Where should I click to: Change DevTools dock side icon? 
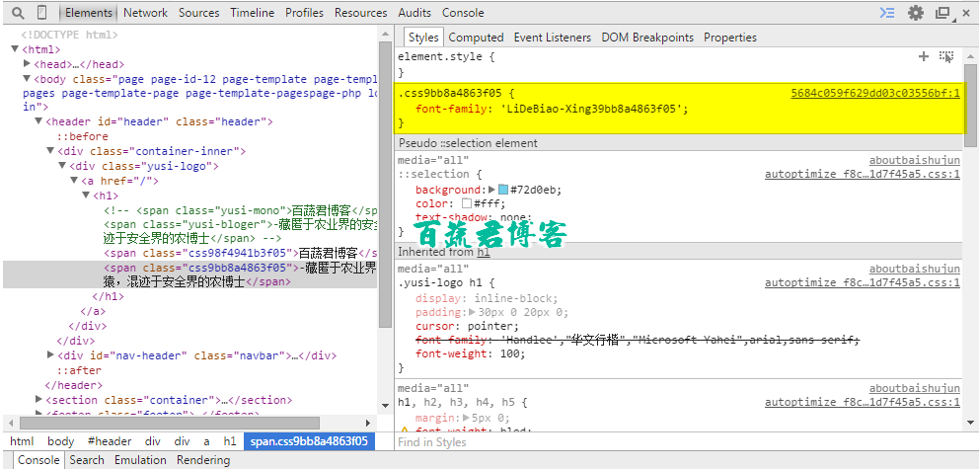tap(942, 13)
